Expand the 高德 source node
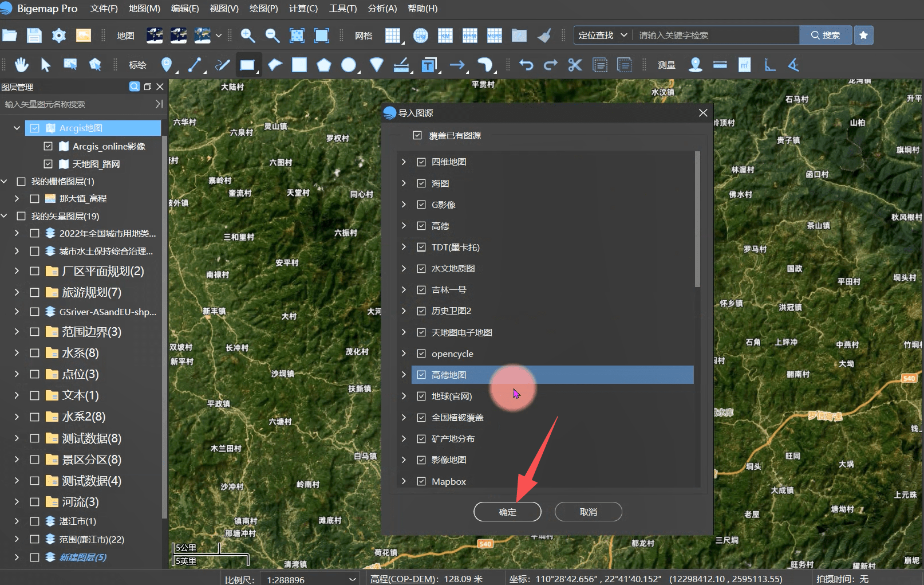The height and width of the screenshot is (585, 924). [404, 226]
